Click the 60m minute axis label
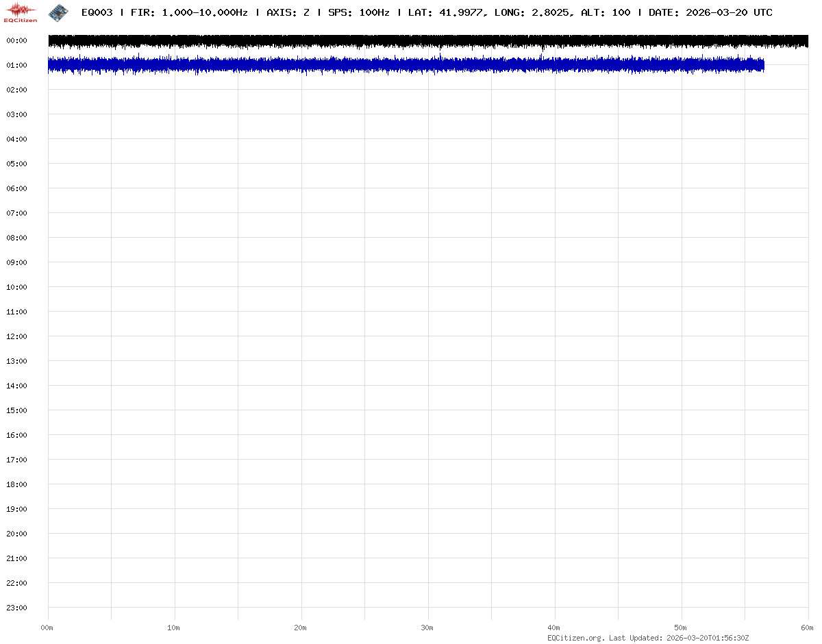Viewport: 822px width, 644px height. click(x=808, y=628)
